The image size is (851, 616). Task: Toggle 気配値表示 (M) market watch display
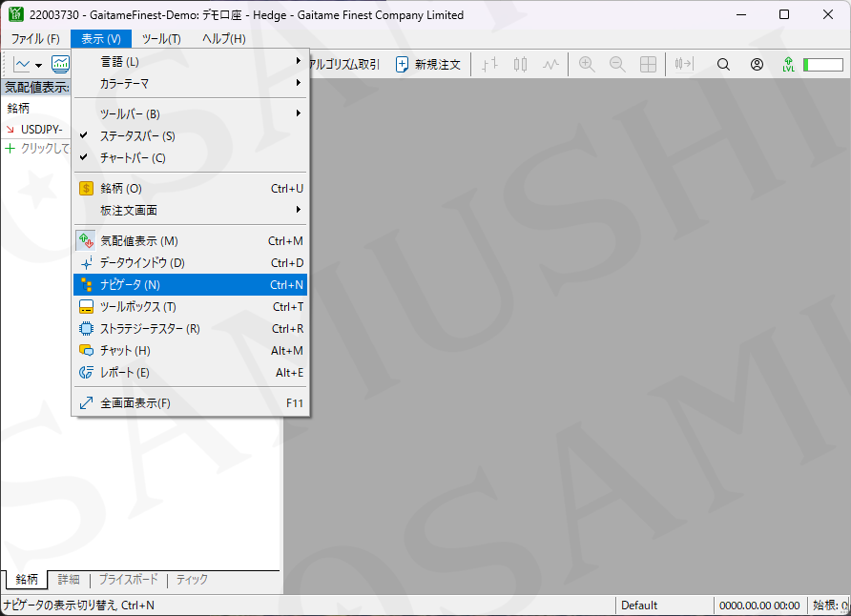[x=139, y=241]
